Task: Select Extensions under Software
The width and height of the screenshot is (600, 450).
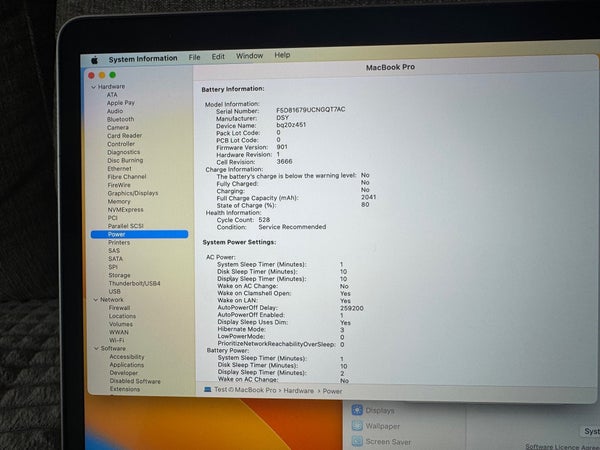Action: (125, 389)
